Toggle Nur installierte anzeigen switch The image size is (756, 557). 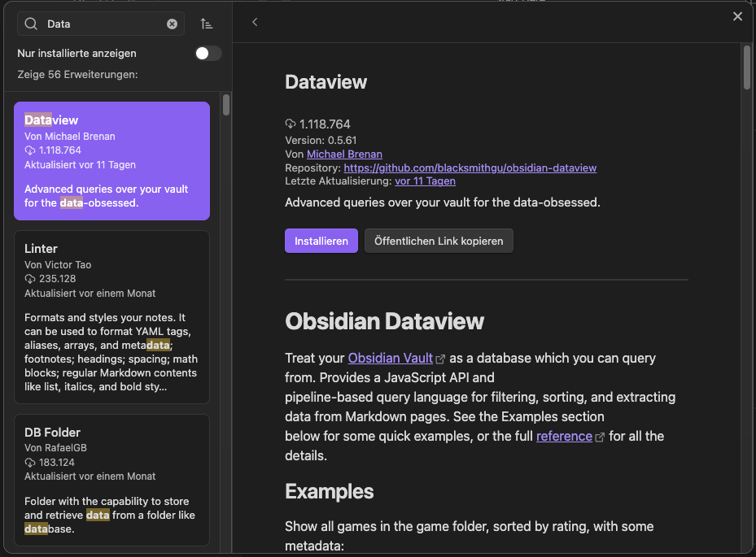(x=208, y=54)
